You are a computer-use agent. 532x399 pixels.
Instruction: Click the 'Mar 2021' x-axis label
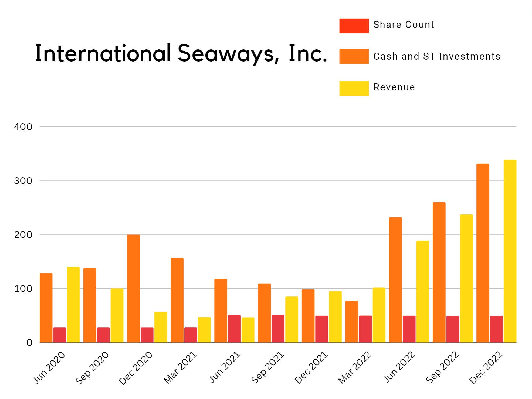pyautogui.click(x=180, y=368)
